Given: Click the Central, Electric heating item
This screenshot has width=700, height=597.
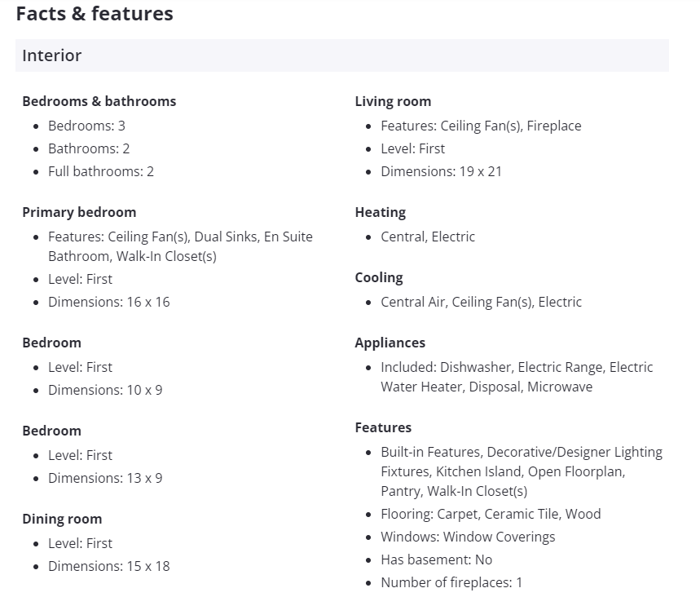Looking at the screenshot, I should point(428,237).
